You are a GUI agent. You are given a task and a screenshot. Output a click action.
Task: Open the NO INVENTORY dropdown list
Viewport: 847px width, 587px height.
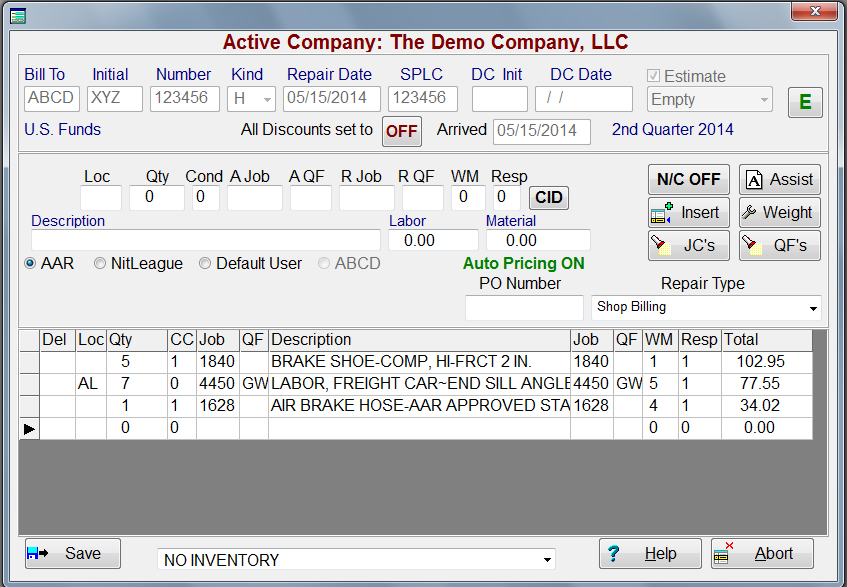pyautogui.click(x=546, y=560)
